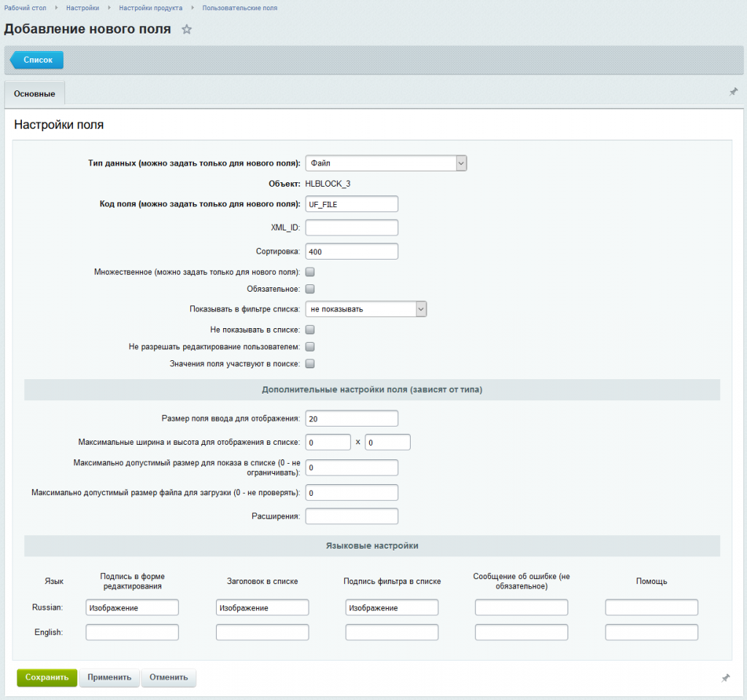The width and height of the screenshot is (747, 700).
Task: Switch to the Основные tab
Action: coord(34,94)
